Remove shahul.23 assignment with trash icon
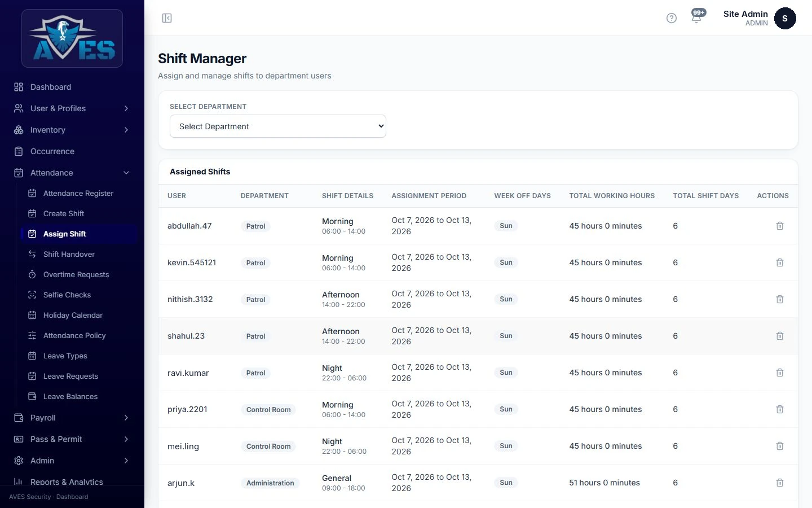This screenshot has height=508, width=812. tap(780, 336)
